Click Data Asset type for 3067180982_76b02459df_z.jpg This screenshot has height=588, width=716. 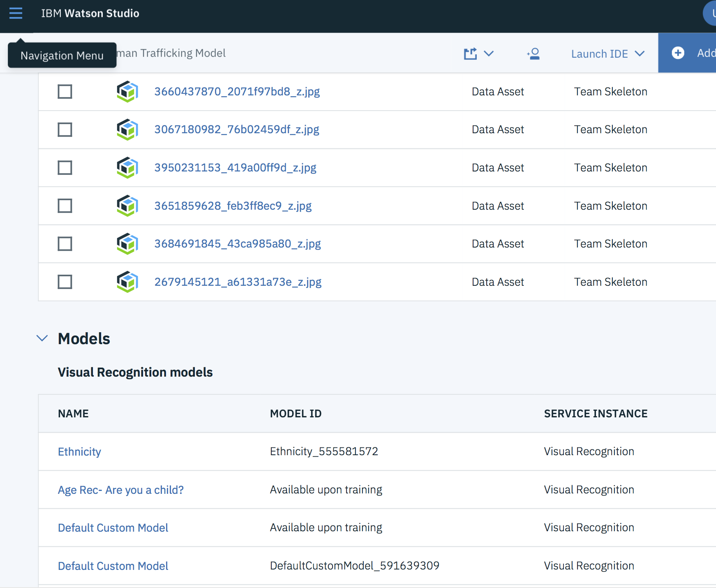498,130
